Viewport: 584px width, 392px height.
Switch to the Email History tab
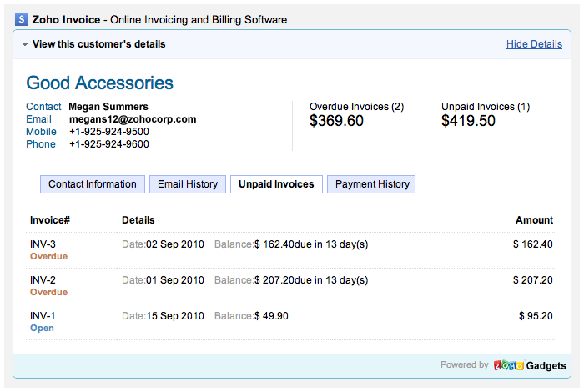coord(188,184)
